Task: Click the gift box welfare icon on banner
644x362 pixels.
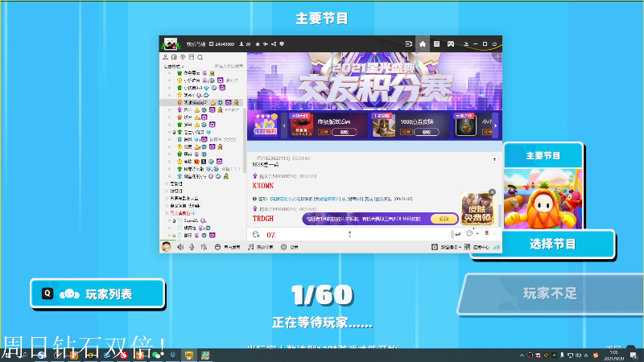Action: click(x=265, y=124)
